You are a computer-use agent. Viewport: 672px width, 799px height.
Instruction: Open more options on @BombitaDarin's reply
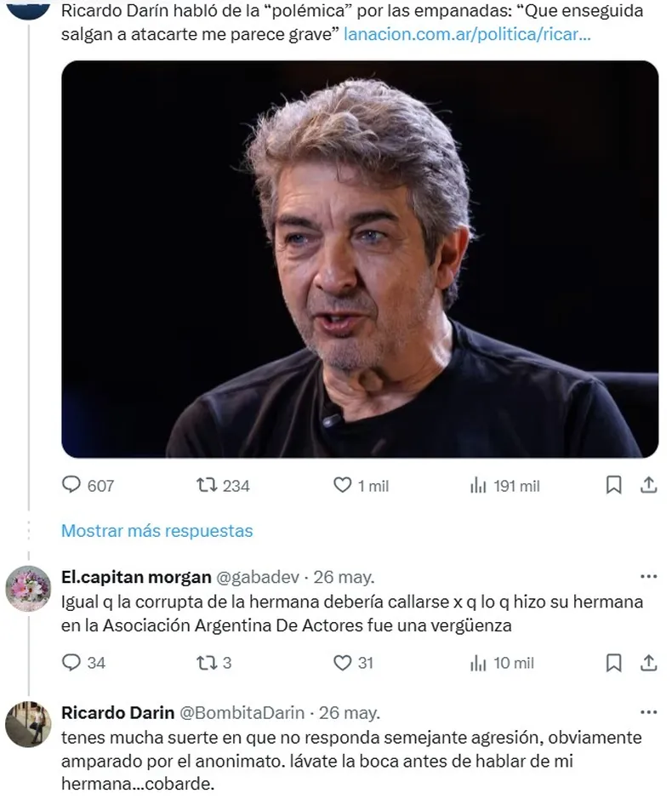[648, 712]
